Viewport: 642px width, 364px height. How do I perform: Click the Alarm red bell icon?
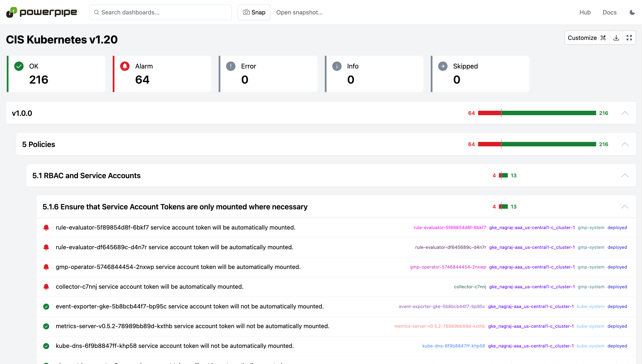tap(125, 66)
